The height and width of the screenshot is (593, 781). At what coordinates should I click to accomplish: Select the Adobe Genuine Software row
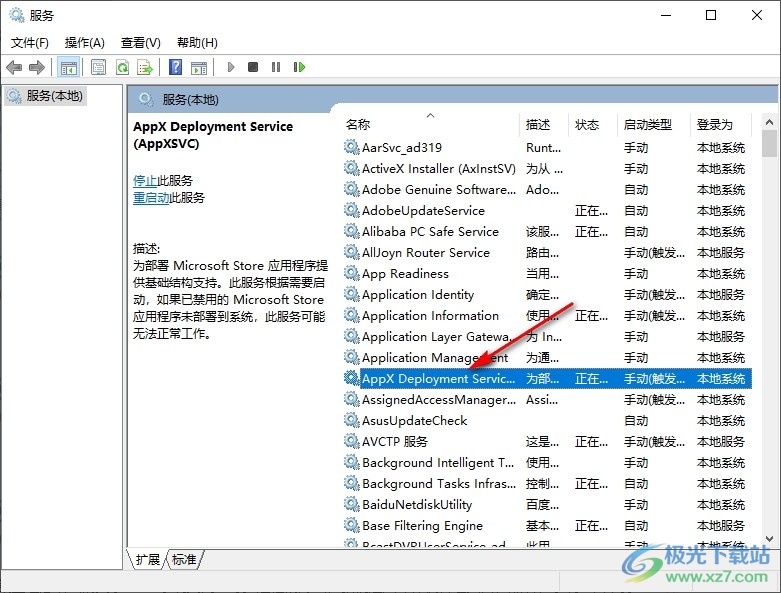(x=547, y=190)
